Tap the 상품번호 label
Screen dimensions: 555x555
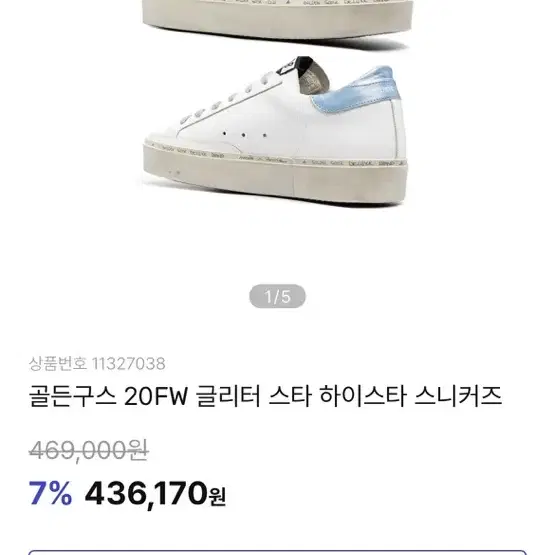click(58, 364)
